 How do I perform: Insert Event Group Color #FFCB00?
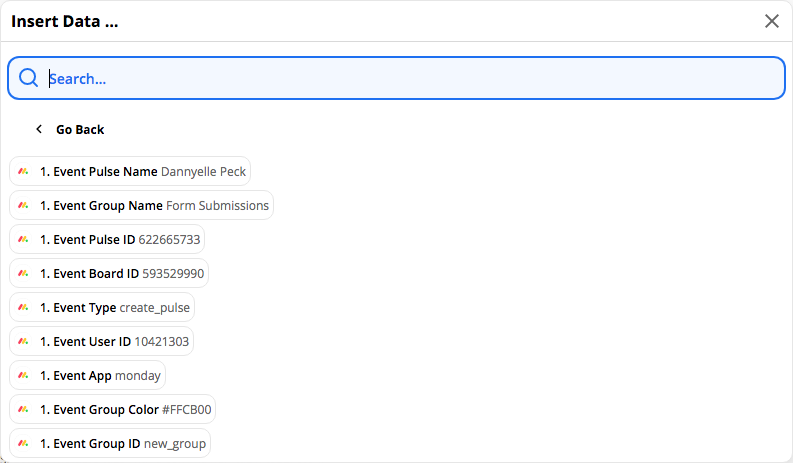113,409
